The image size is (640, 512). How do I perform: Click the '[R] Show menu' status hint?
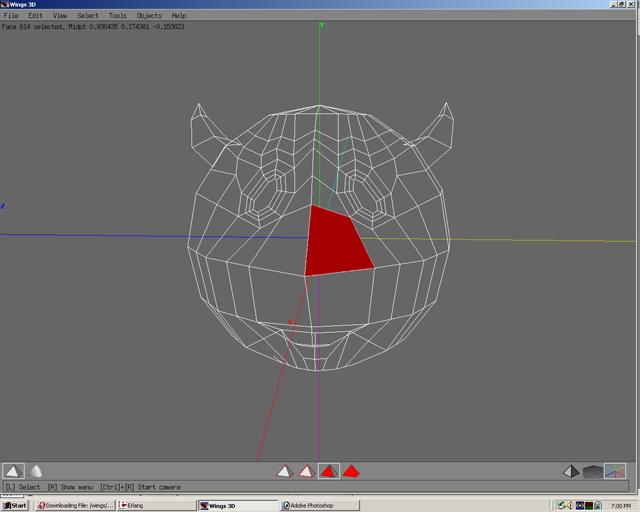tap(70, 487)
